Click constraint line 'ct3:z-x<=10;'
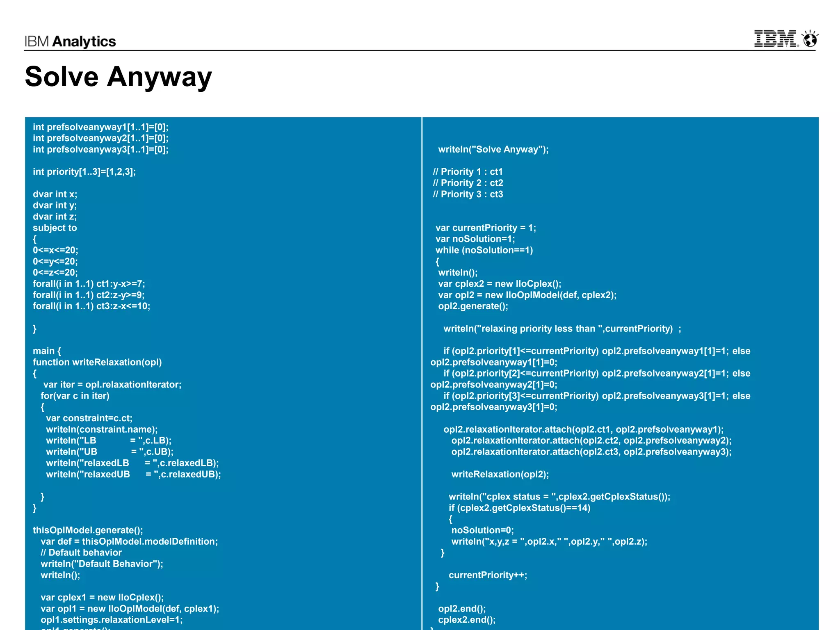 point(91,306)
